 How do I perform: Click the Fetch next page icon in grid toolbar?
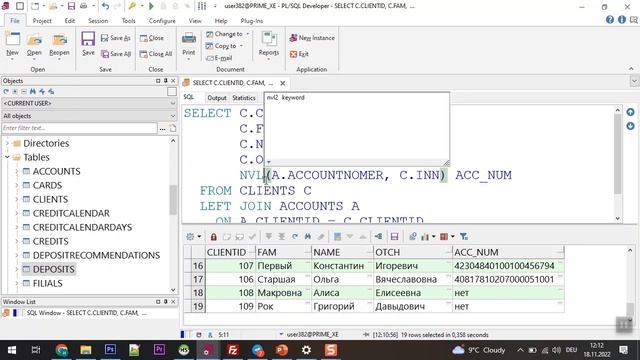pyautogui.click(x=269, y=237)
